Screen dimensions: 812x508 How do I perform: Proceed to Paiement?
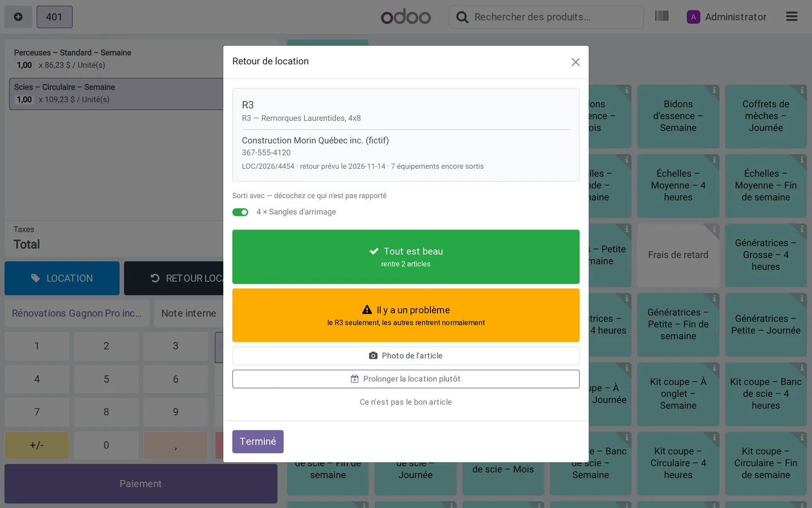click(141, 484)
